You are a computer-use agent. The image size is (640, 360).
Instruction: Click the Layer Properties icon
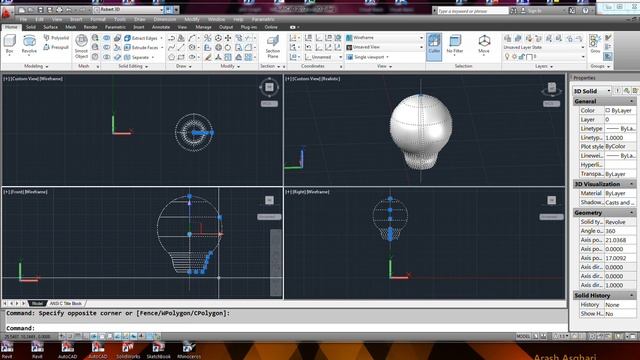point(507,38)
